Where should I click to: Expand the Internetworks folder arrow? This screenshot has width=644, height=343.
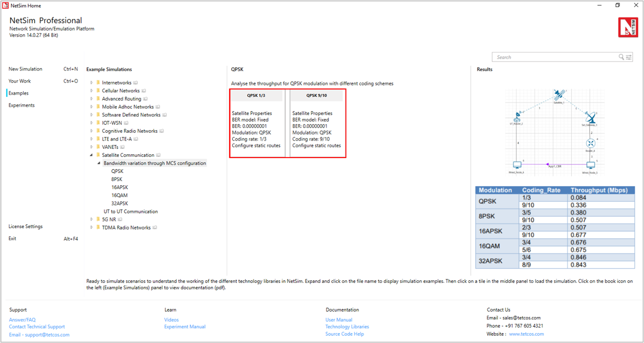pyautogui.click(x=92, y=83)
